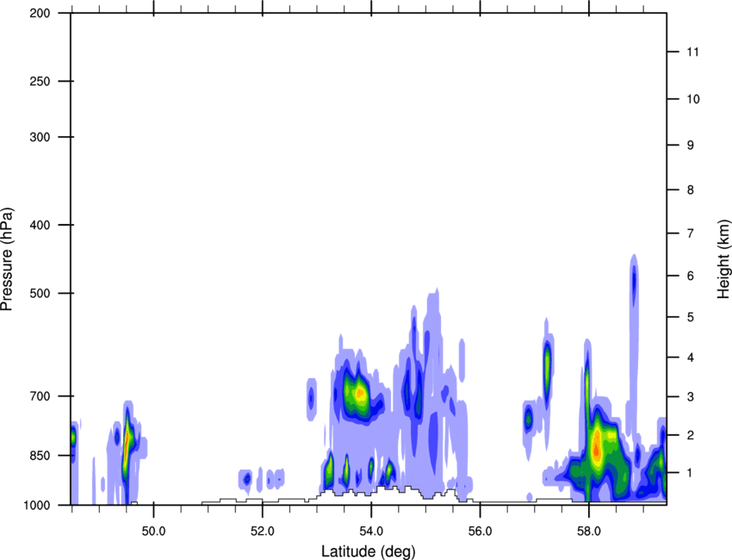The image size is (732, 560).
Task: Click the 400 pressure tick label
Action: coord(40,225)
